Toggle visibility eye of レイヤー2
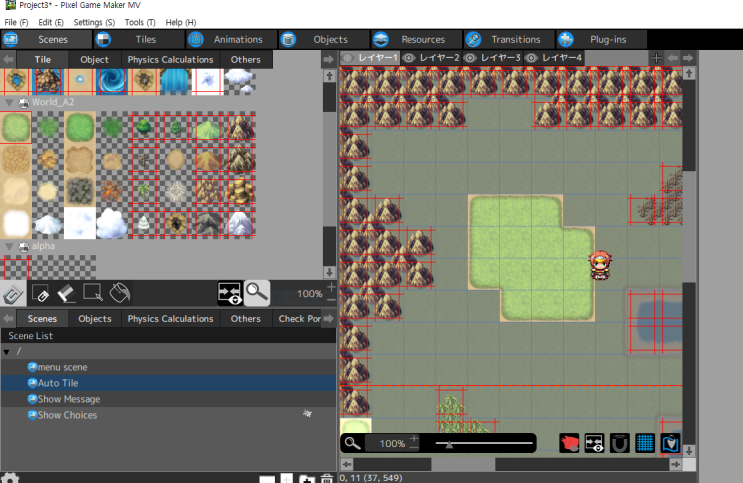This screenshot has width=743, height=483. [x=408, y=58]
